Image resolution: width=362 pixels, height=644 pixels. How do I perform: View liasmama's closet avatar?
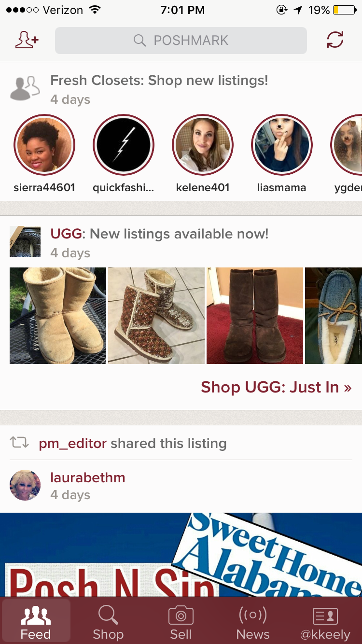coord(282,145)
